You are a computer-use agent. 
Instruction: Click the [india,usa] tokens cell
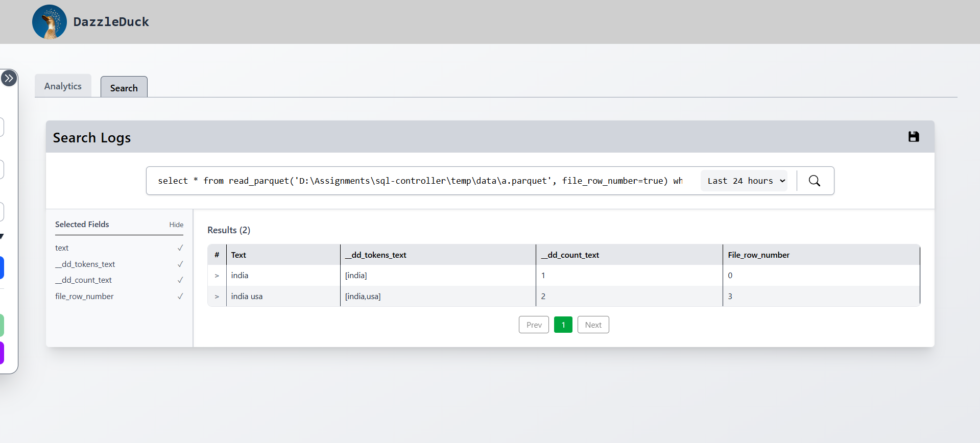coord(438,297)
